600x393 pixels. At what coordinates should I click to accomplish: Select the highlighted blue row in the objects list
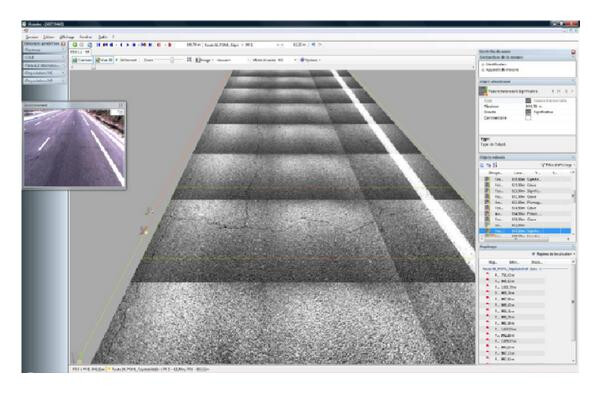pos(525,231)
